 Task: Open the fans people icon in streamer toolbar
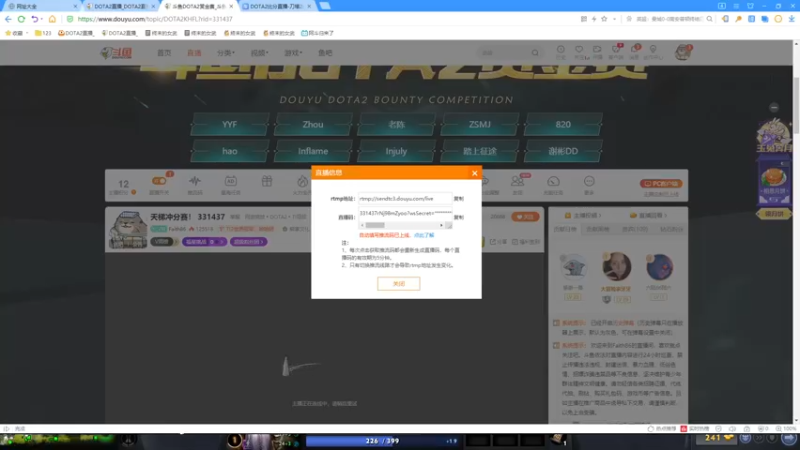(517, 181)
